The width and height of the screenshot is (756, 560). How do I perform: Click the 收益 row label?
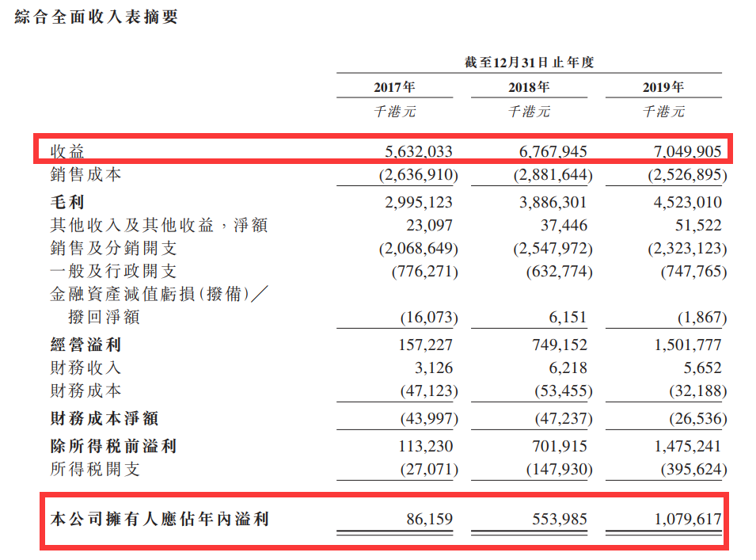[67, 151]
